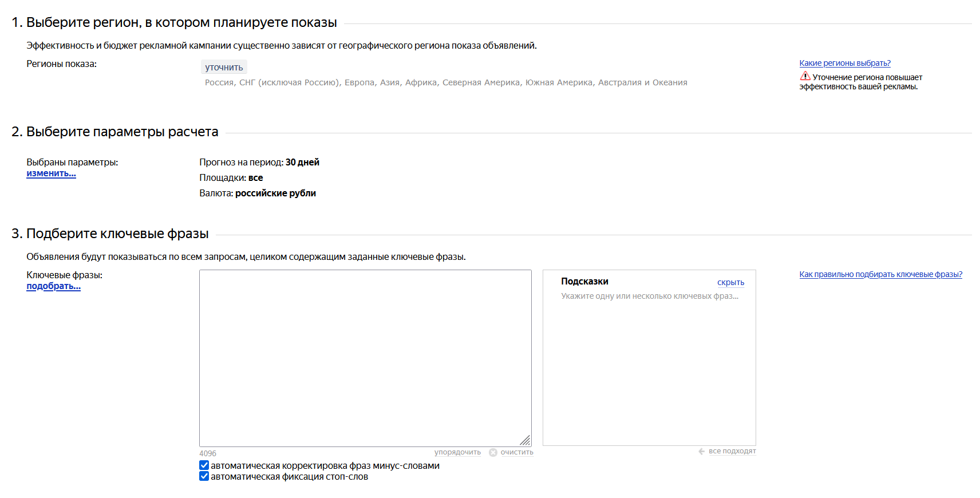Open the 'изменить...' parameters link
Screen dimensions: 980x498
[51, 173]
